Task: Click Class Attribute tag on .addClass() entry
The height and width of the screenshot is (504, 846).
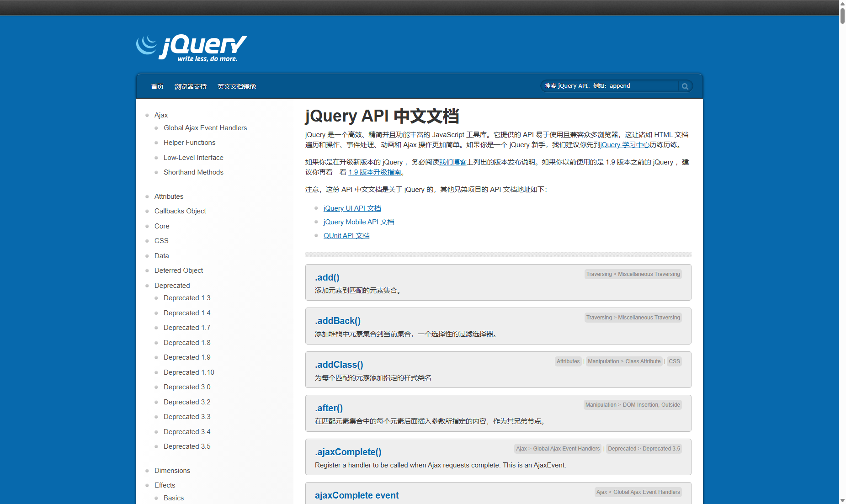Action: (x=643, y=361)
